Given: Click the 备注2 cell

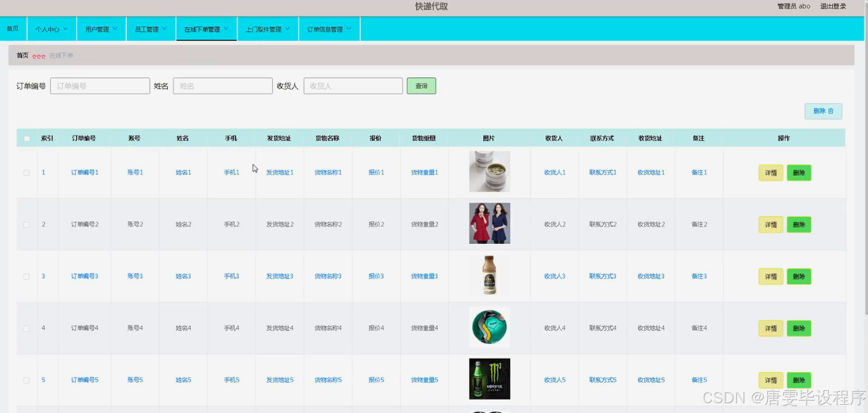Looking at the screenshot, I should [x=699, y=225].
